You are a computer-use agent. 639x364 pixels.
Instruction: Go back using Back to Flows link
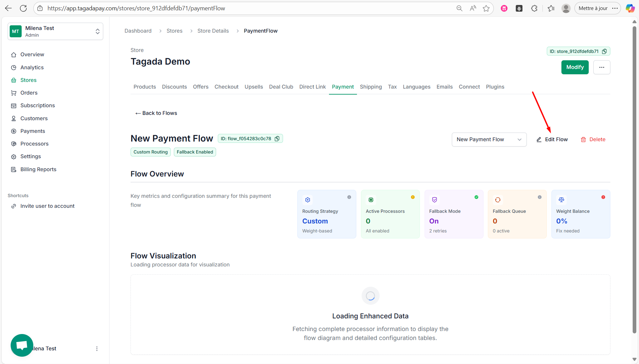click(x=156, y=113)
